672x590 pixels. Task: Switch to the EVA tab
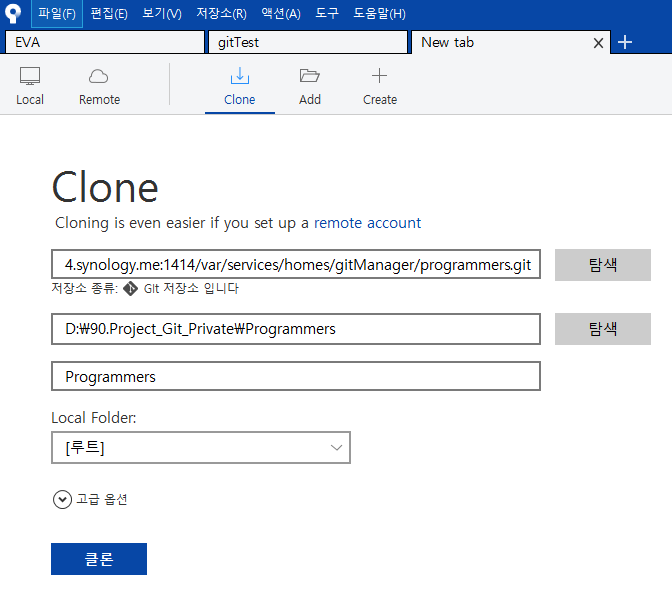[x=104, y=43]
